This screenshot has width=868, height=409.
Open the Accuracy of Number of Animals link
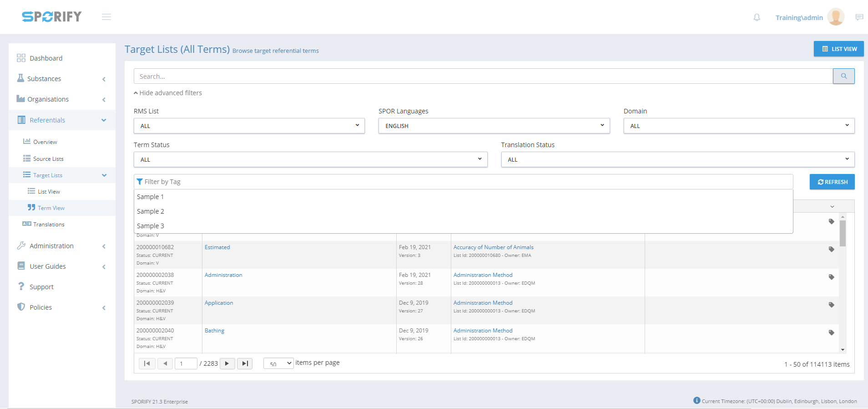(x=493, y=247)
